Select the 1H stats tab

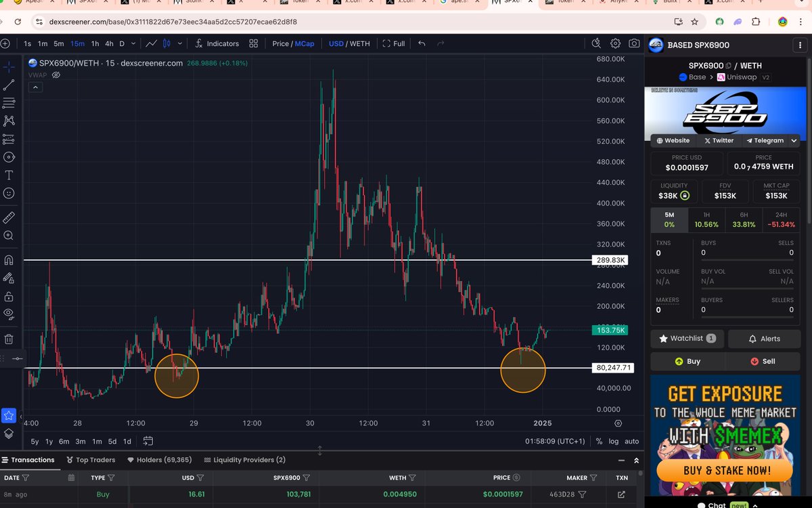pos(706,219)
